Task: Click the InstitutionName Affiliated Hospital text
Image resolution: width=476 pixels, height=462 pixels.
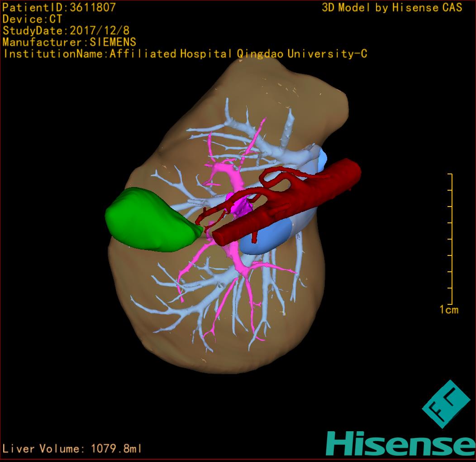Action: point(185,54)
